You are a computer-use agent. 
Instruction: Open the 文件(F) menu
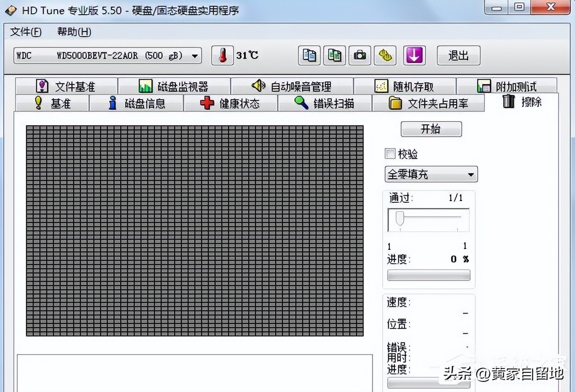tap(25, 32)
